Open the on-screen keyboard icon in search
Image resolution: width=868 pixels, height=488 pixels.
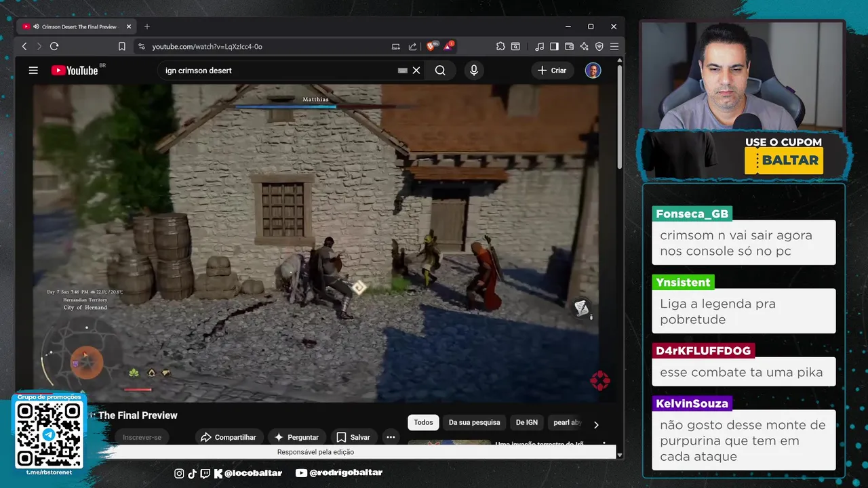tap(403, 70)
